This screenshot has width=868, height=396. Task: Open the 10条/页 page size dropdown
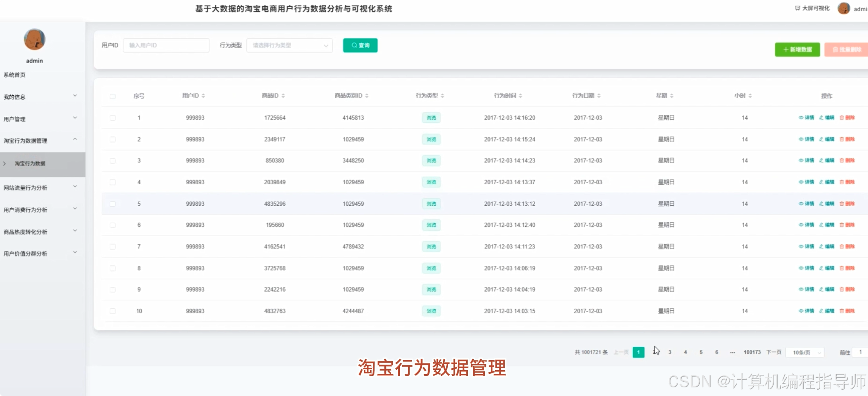805,352
